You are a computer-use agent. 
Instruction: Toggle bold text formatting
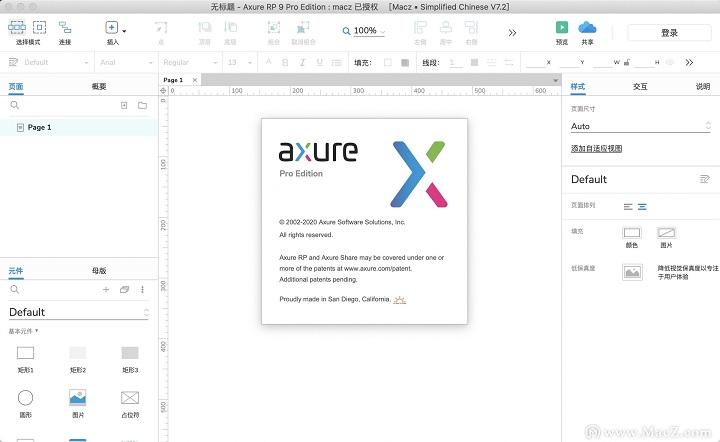click(x=285, y=62)
